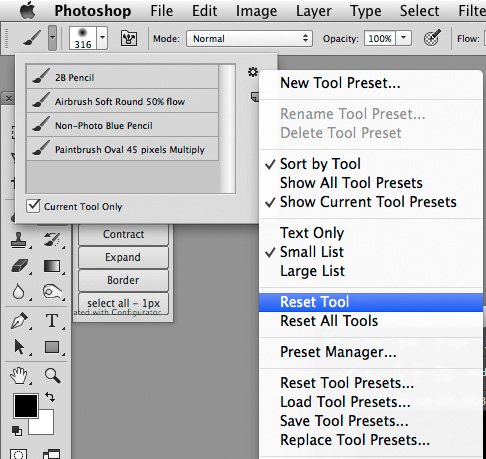The width and height of the screenshot is (486, 459).
Task: Toggle the Brush panel icon
Action: point(129,38)
